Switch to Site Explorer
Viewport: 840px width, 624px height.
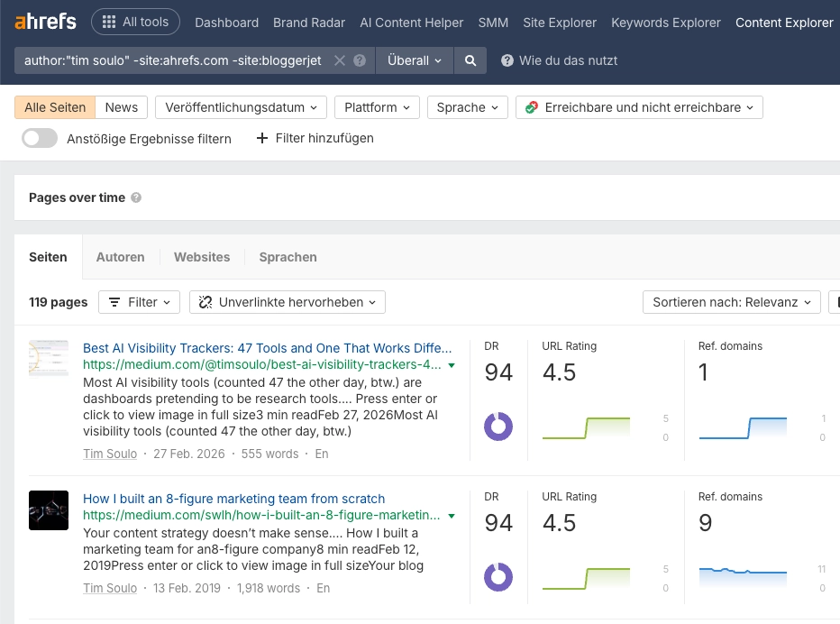(x=560, y=23)
